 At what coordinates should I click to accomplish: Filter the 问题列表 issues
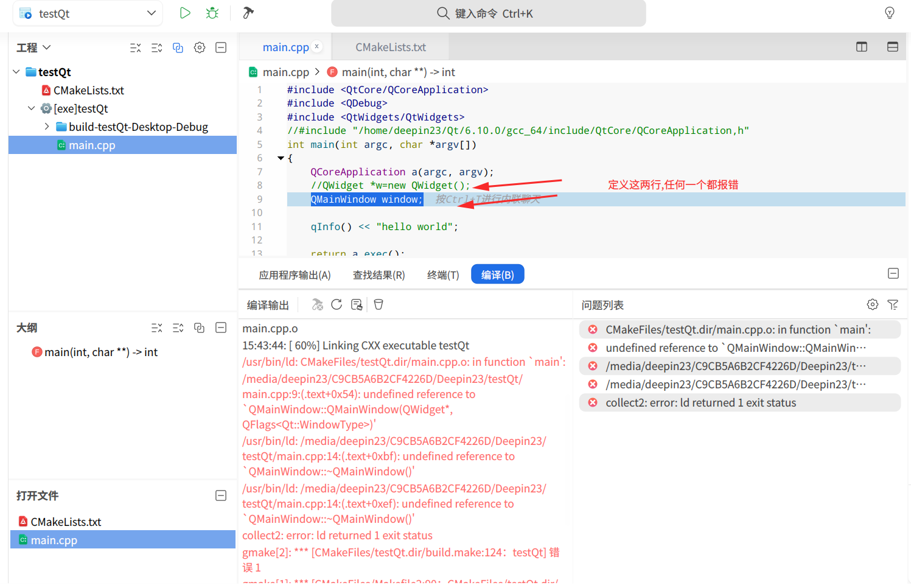[893, 304]
